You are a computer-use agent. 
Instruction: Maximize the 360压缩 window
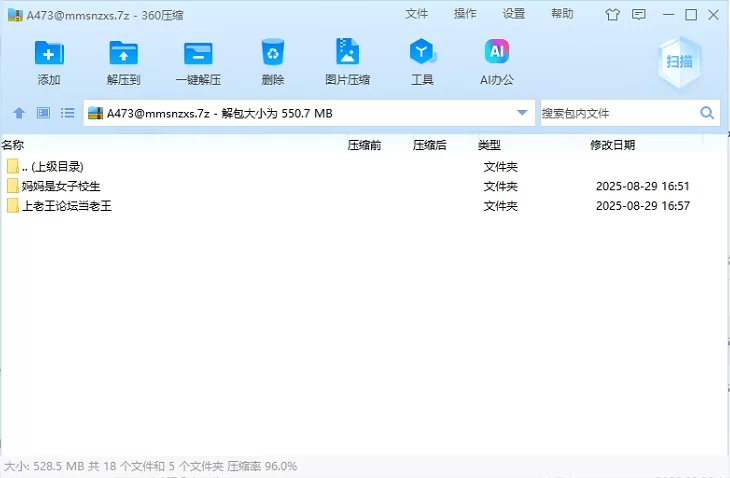(x=691, y=15)
